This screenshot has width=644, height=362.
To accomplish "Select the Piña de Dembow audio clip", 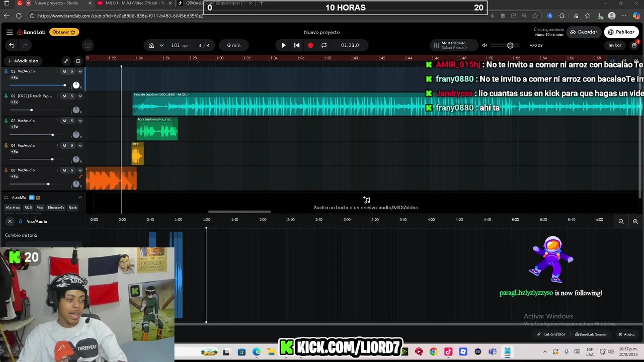I will pos(387,104).
